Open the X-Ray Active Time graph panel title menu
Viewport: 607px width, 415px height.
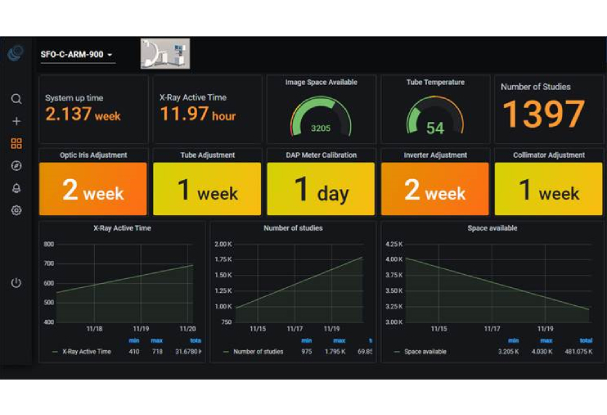click(122, 228)
